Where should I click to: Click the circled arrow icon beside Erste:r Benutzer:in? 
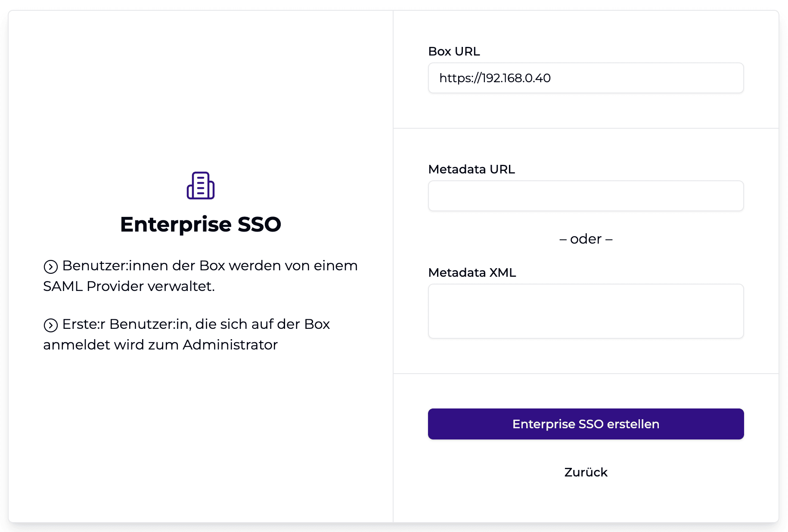51,325
